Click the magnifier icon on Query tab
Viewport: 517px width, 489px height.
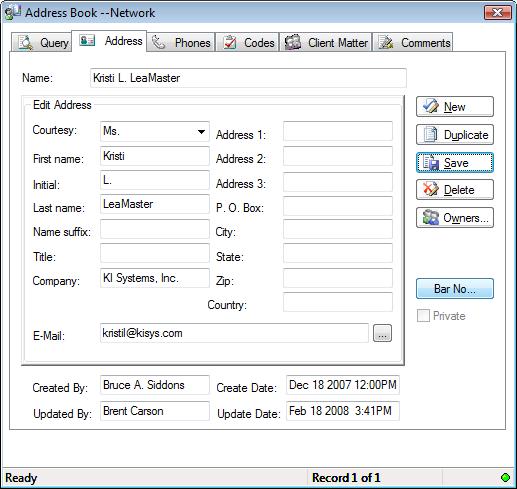click(25, 43)
